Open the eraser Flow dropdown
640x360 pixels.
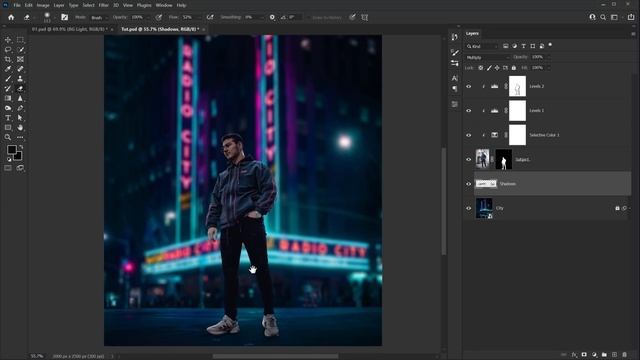click(x=199, y=18)
